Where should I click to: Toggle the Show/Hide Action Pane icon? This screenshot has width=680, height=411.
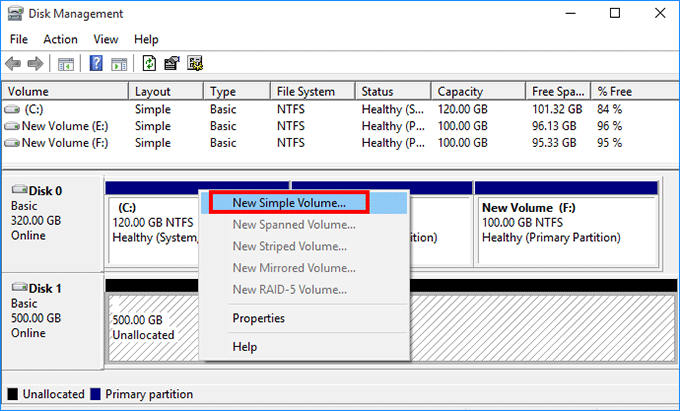pyautogui.click(x=119, y=64)
